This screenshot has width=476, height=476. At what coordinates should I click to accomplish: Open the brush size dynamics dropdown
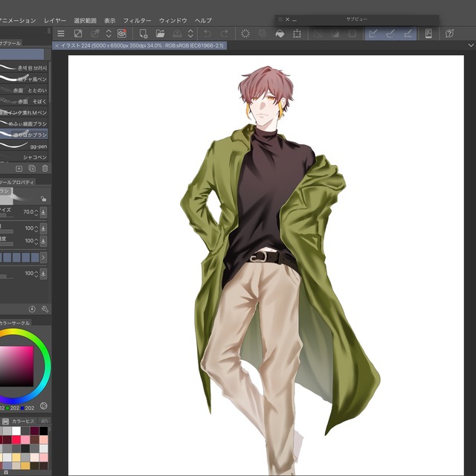click(x=43, y=212)
